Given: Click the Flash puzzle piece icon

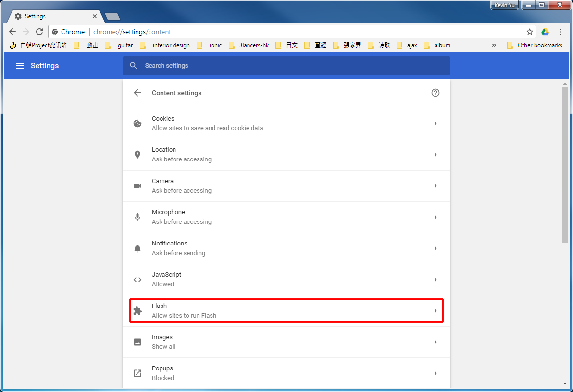Looking at the screenshot, I should (137, 311).
